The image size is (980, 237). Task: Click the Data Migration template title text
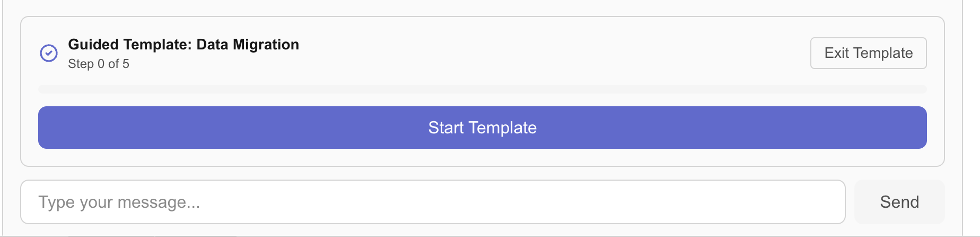(183, 45)
